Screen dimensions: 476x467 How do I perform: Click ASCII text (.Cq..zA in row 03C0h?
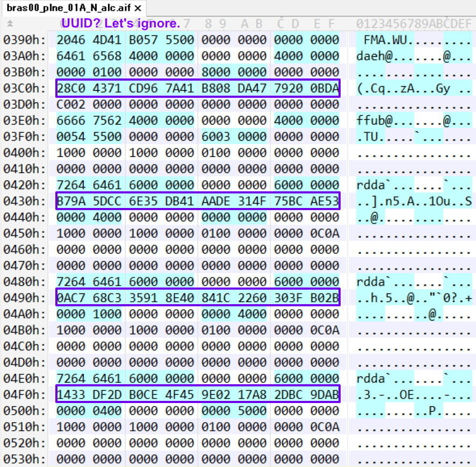point(385,88)
